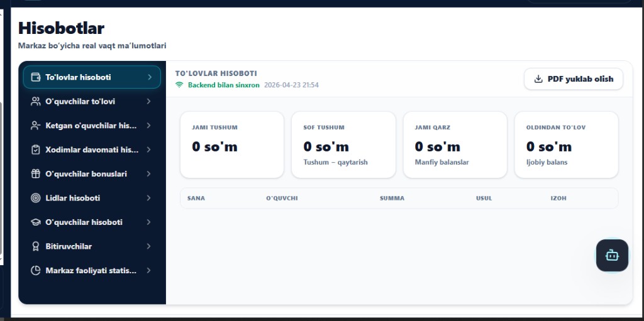The width and height of the screenshot is (644, 321).
Task: Expand chevron on Bitiruvchilar row
Action: tap(148, 246)
